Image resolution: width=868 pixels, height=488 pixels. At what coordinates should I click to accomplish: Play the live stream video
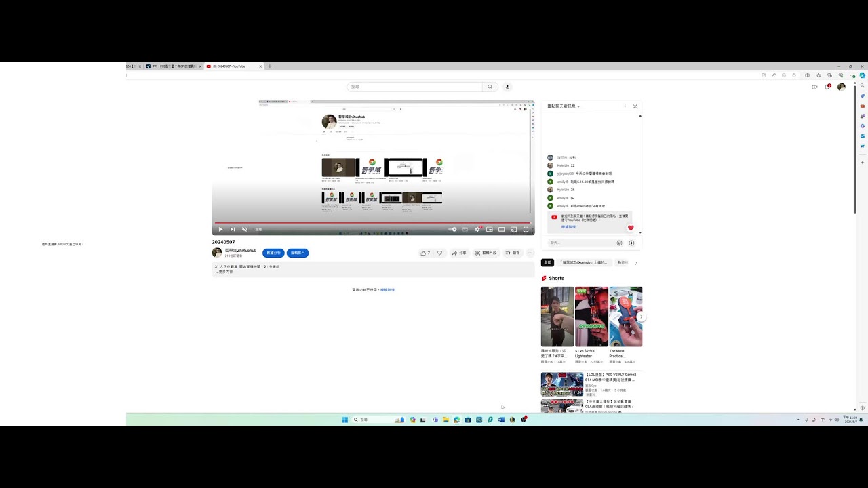coord(220,230)
